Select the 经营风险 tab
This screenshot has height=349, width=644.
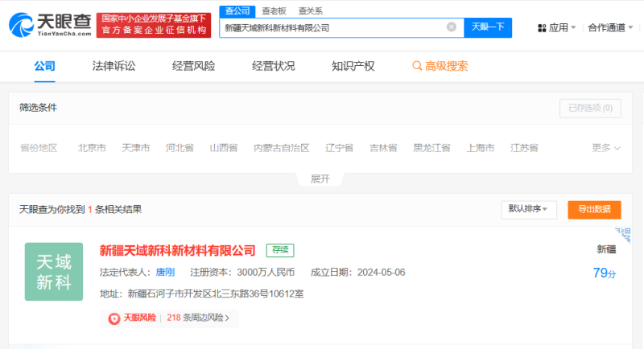pos(193,66)
